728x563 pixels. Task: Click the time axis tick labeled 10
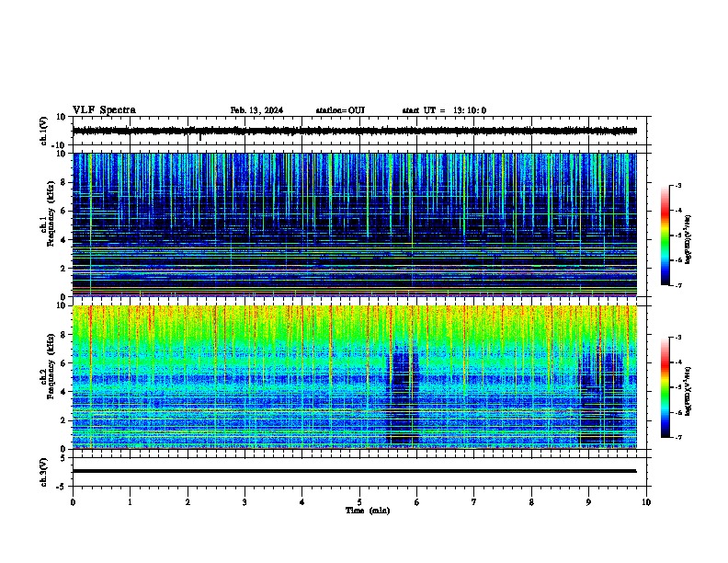click(x=646, y=502)
